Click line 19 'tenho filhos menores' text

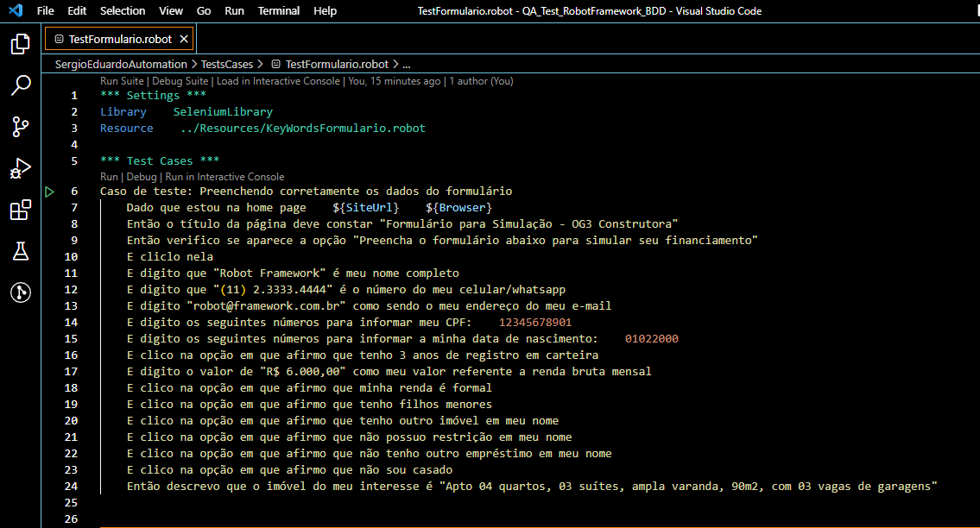426,405
